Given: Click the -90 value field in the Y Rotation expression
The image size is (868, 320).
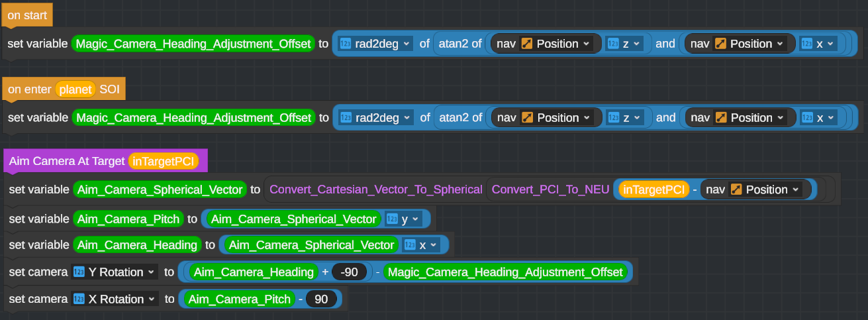Looking at the screenshot, I should click(349, 272).
